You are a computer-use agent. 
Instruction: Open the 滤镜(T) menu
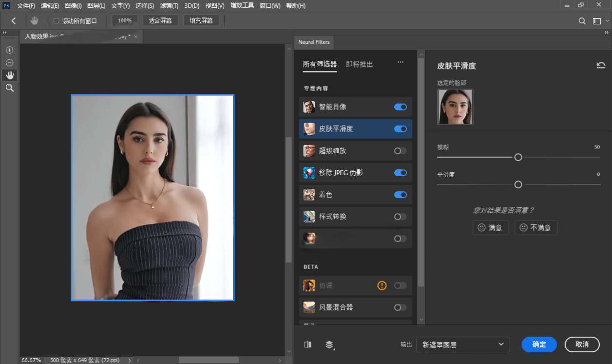pos(169,6)
